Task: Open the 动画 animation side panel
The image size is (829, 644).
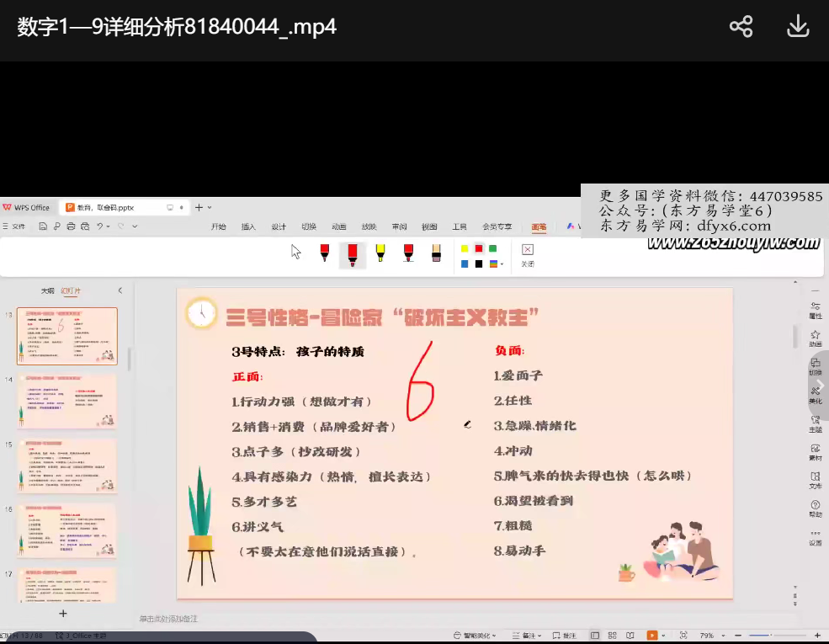Action: pyautogui.click(x=815, y=338)
